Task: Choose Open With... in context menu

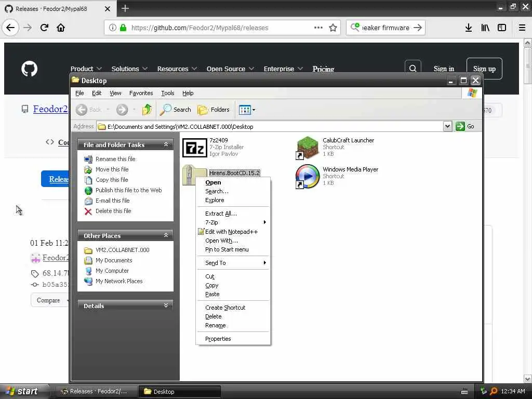Action: pos(233,241)
